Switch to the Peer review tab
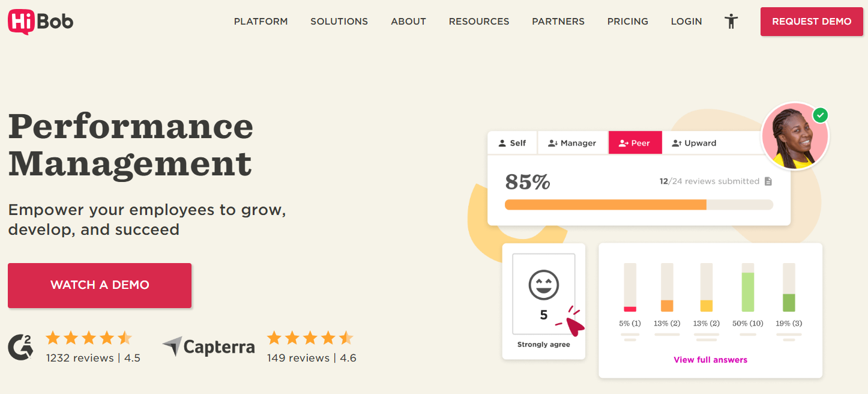 coord(635,142)
